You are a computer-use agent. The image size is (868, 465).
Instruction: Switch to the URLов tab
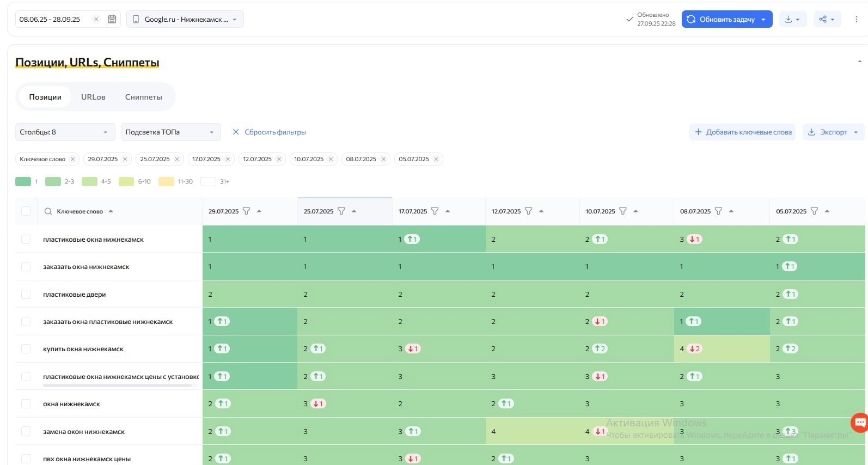point(93,97)
